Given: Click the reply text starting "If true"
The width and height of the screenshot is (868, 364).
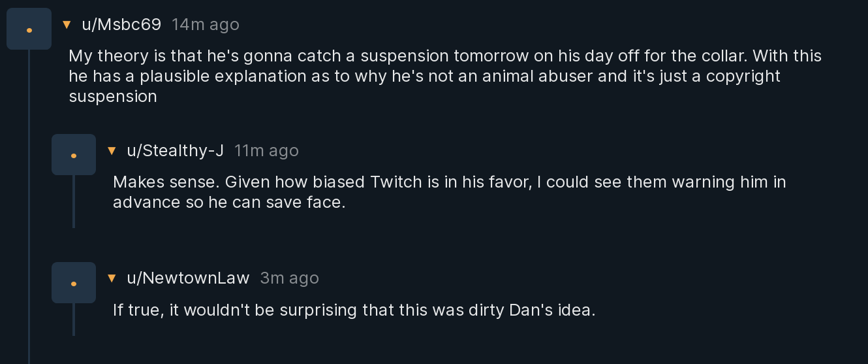Looking at the screenshot, I should pos(354,310).
